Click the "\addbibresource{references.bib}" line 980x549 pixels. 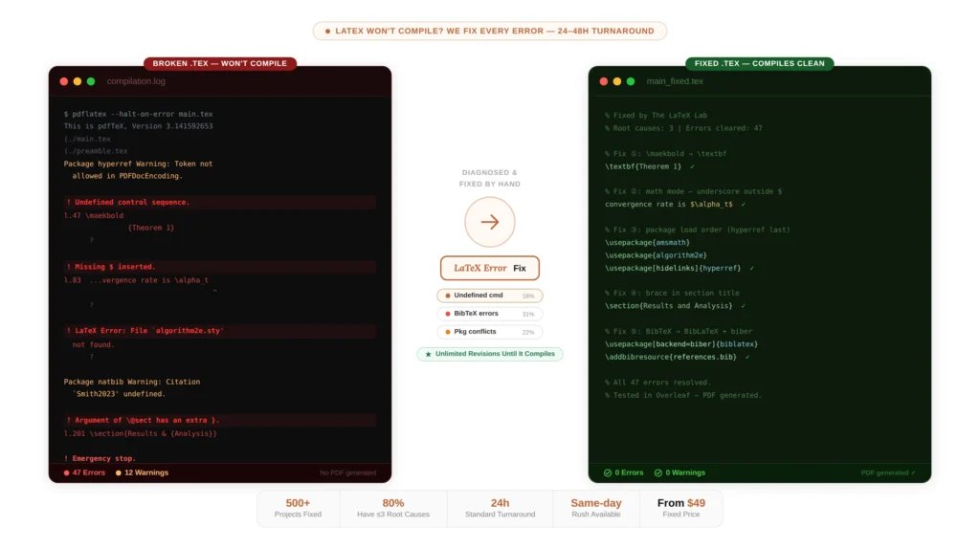click(671, 358)
